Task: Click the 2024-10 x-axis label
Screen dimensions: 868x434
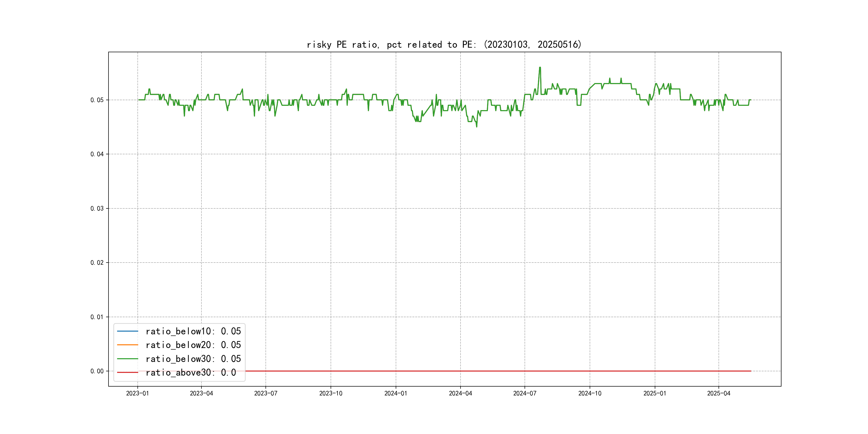Action: [590, 394]
